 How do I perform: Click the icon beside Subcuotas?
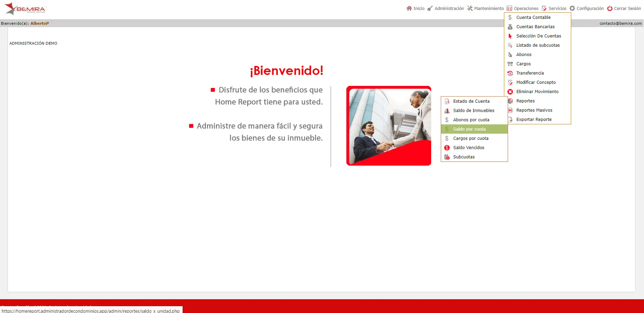coord(447,157)
